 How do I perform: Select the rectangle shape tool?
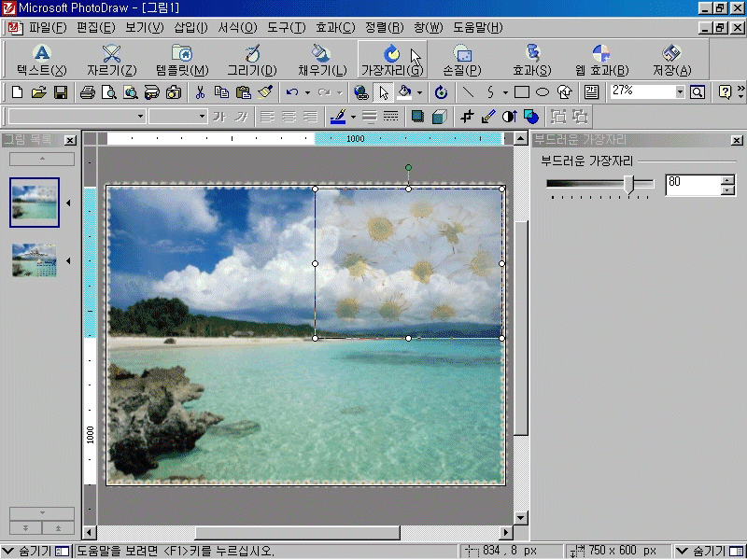pos(522,92)
